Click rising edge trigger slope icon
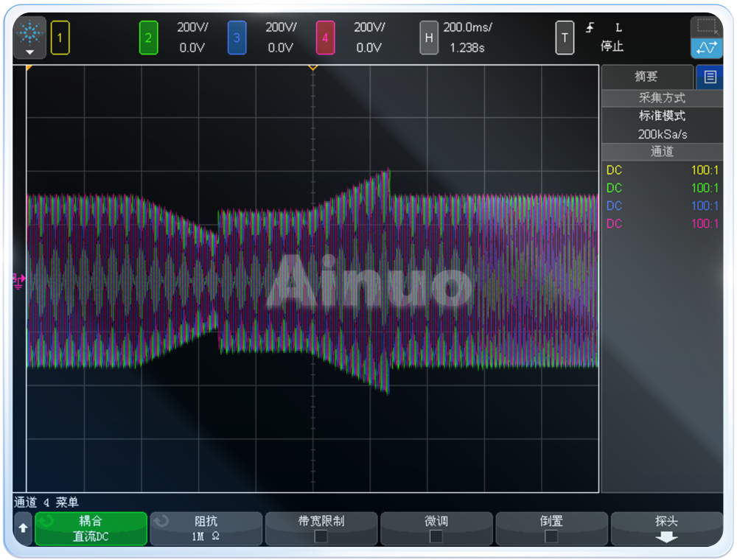 pyautogui.click(x=590, y=28)
